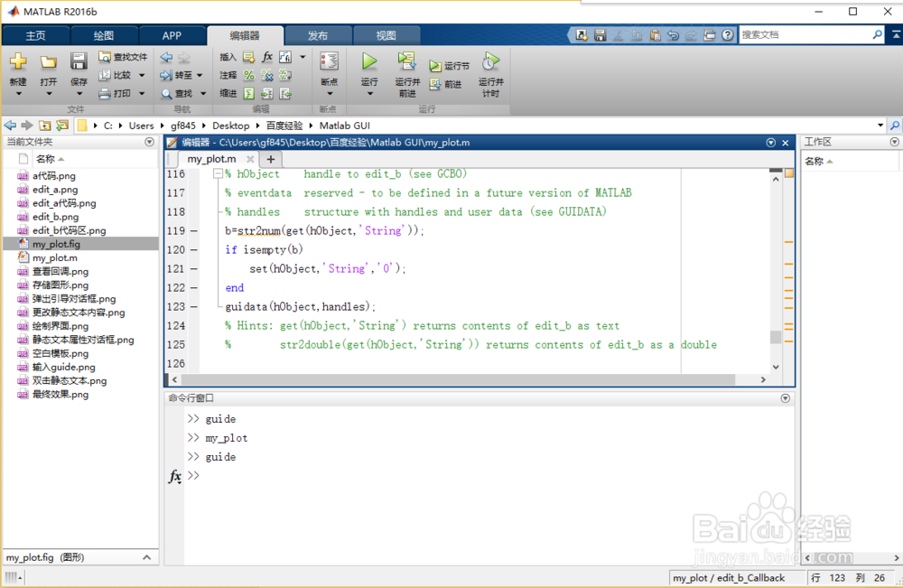
Task: Collapse the toolstrip with the top-right arrow
Action: coord(896,34)
